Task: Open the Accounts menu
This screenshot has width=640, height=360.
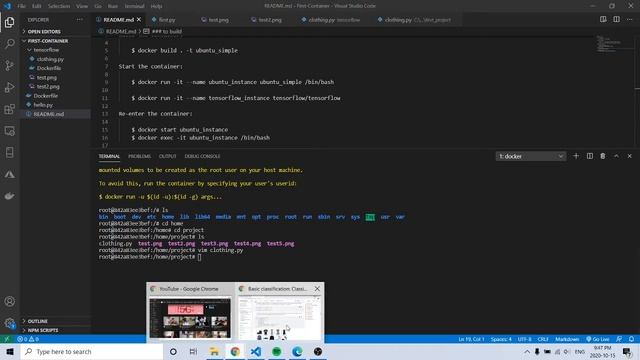Action: 9,301
